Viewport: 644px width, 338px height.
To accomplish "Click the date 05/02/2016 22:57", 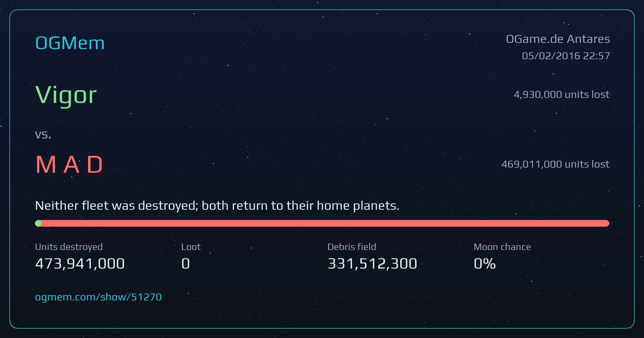I will coord(566,56).
